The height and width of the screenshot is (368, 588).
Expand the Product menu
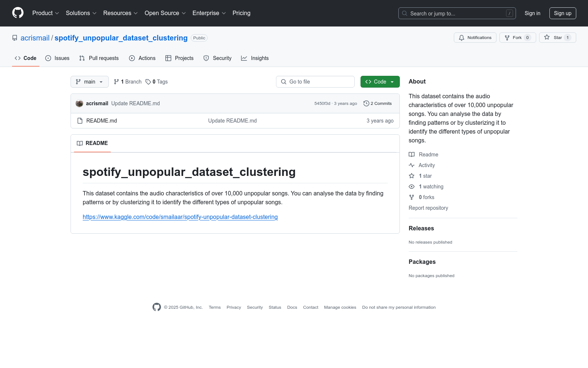46,13
